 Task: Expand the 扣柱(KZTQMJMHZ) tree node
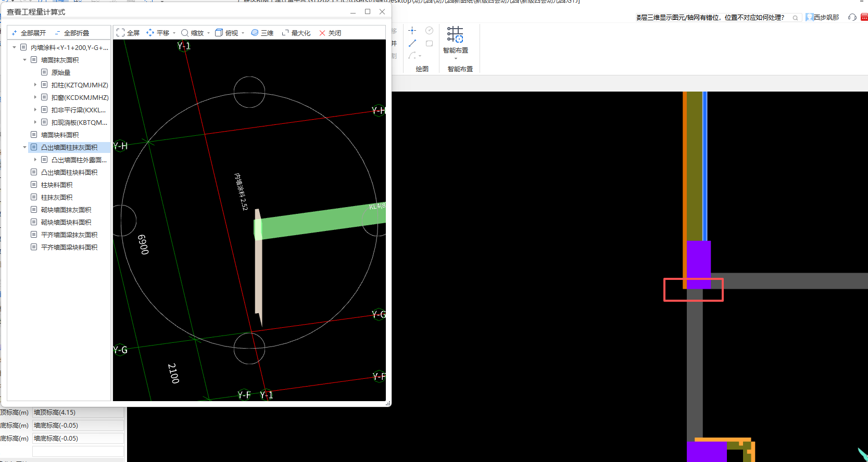tap(35, 85)
